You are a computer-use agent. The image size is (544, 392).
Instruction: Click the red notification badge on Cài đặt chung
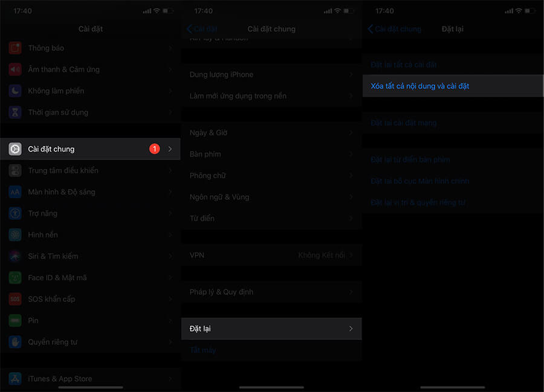154,149
